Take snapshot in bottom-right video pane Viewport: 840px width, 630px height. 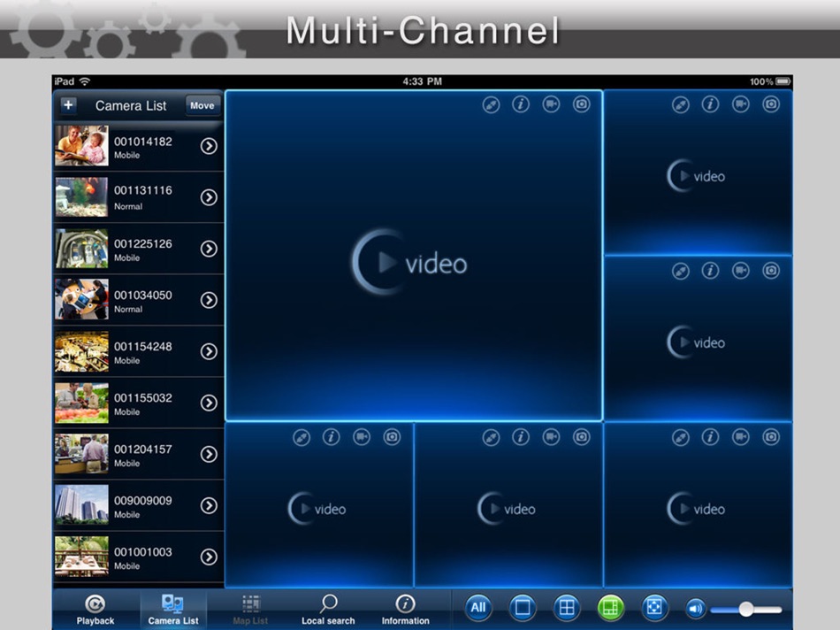coord(771,437)
